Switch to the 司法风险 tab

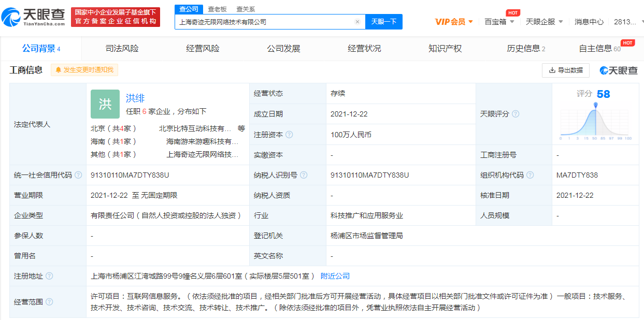coord(122,49)
